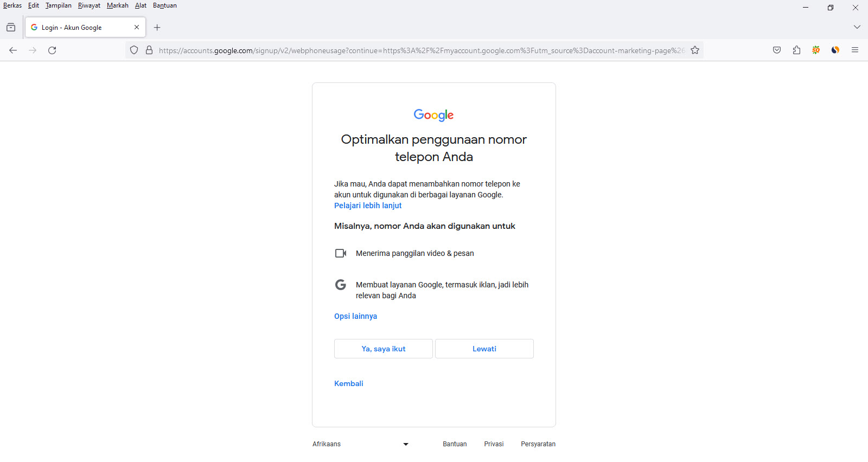Click the Kembali link
868x462 pixels.
tap(349, 383)
